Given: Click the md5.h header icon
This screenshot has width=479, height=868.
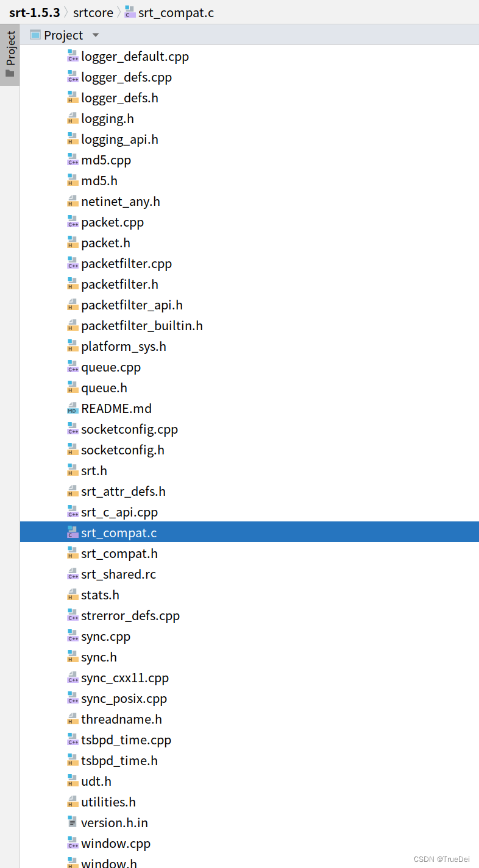Looking at the screenshot, I should pos(73,181).
